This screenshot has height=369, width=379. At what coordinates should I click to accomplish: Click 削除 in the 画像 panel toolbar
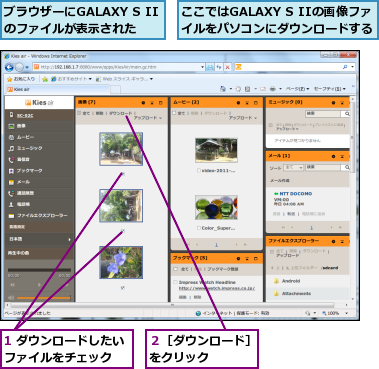[x=99, y=113]
